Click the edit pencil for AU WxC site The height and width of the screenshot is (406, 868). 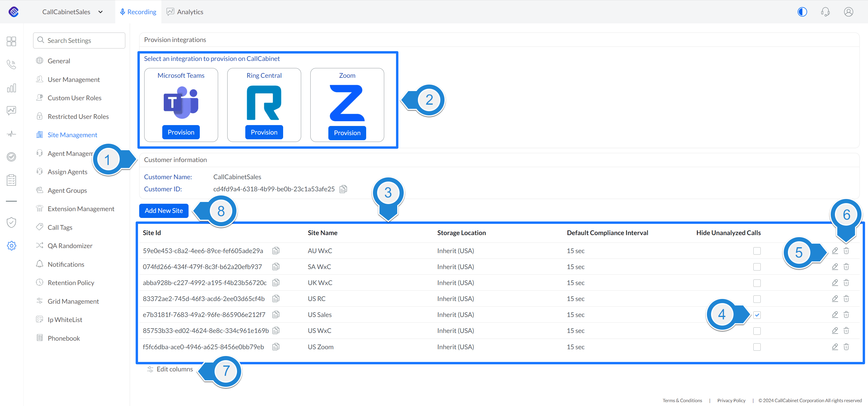click(835, 250)
